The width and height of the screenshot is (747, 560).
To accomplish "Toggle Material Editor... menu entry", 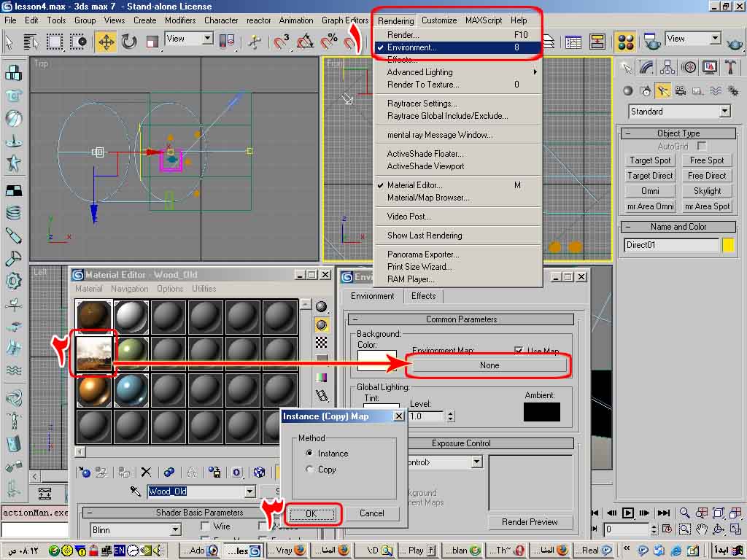I will [457, 184].
